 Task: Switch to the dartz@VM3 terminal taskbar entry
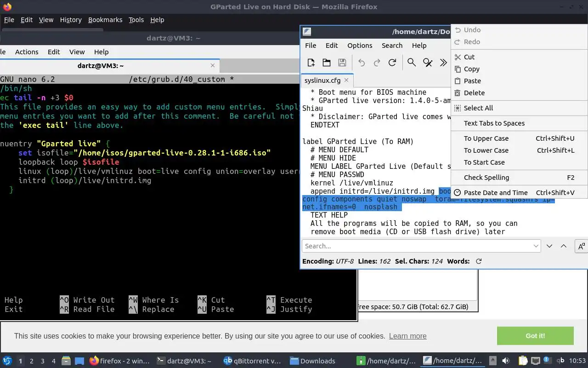point(184,361)
